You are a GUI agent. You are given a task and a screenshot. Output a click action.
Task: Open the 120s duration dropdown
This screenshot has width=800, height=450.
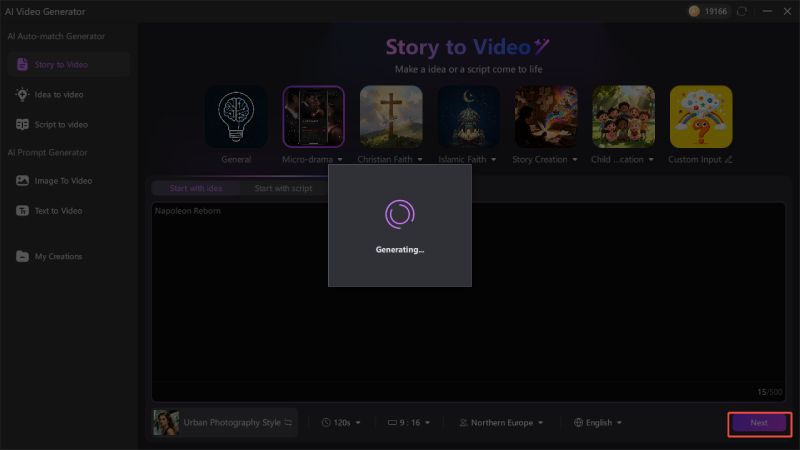pyautogui.click(x=342, y=423)
